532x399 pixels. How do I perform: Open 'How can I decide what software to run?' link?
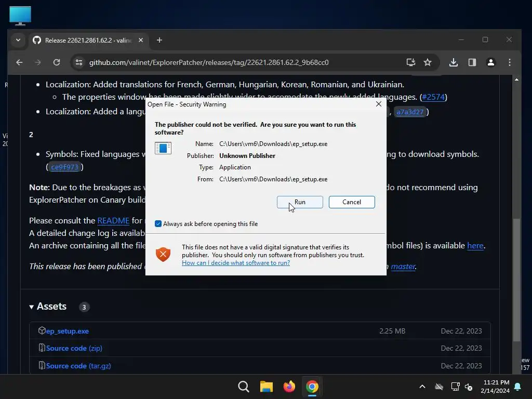pyautogui.click(x=236, y=262)
